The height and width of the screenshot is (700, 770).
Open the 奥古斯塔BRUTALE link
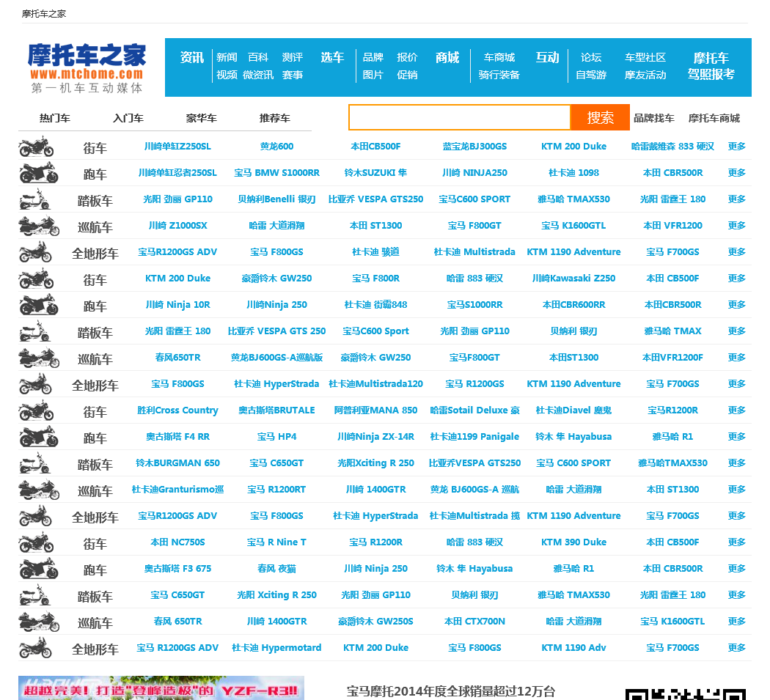click(277, 410)
